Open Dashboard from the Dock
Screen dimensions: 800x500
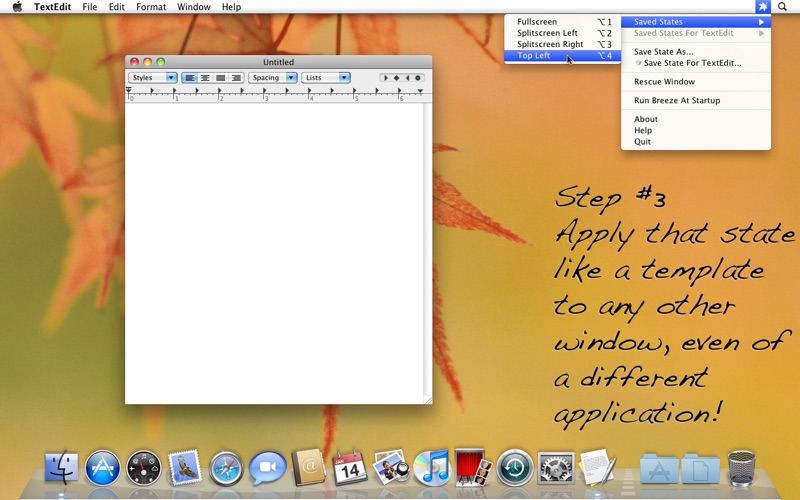tap(143, 467)
